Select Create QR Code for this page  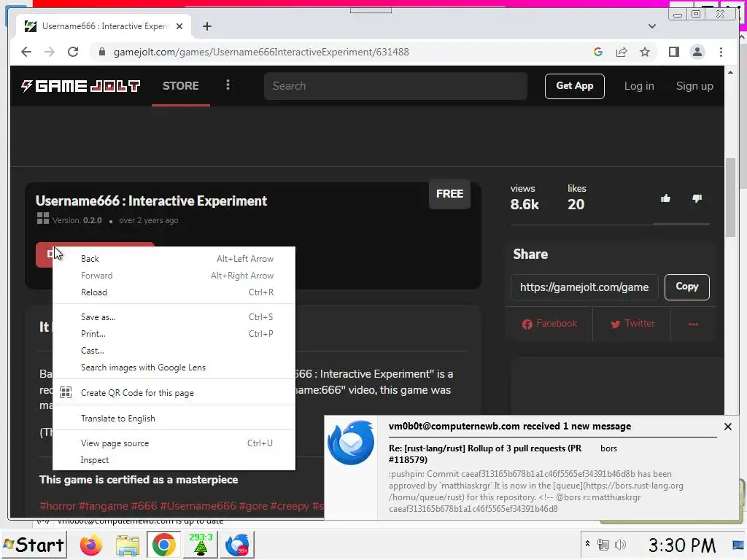coord(174,393)
